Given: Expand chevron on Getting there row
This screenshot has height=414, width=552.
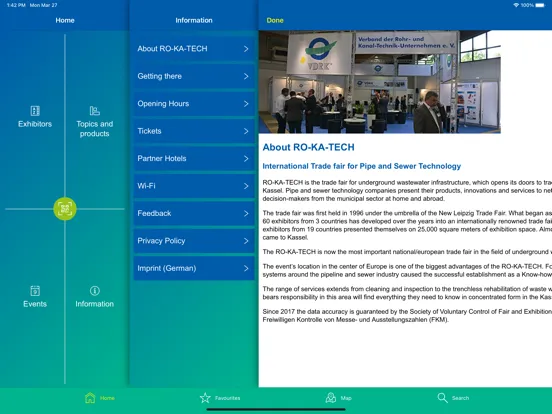Looking at the screenshot, I should [246, 76].
